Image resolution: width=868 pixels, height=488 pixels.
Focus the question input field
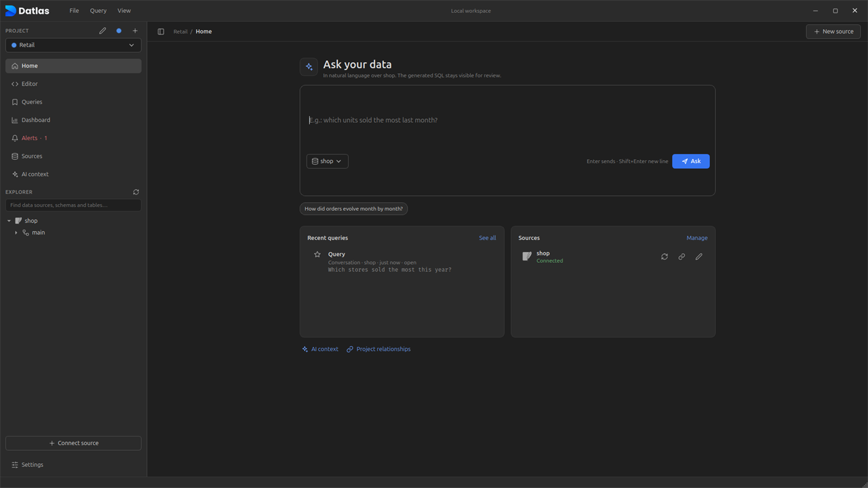508,120
